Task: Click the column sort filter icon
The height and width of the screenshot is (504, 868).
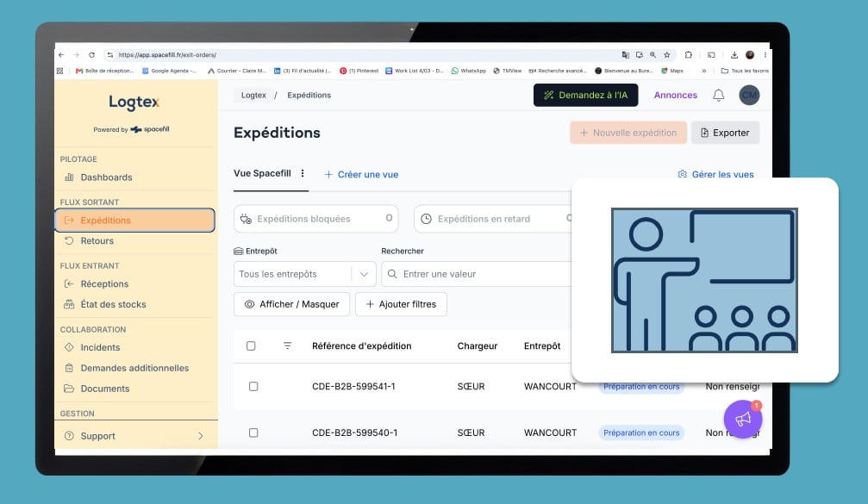Action: (x=287, y=345)
